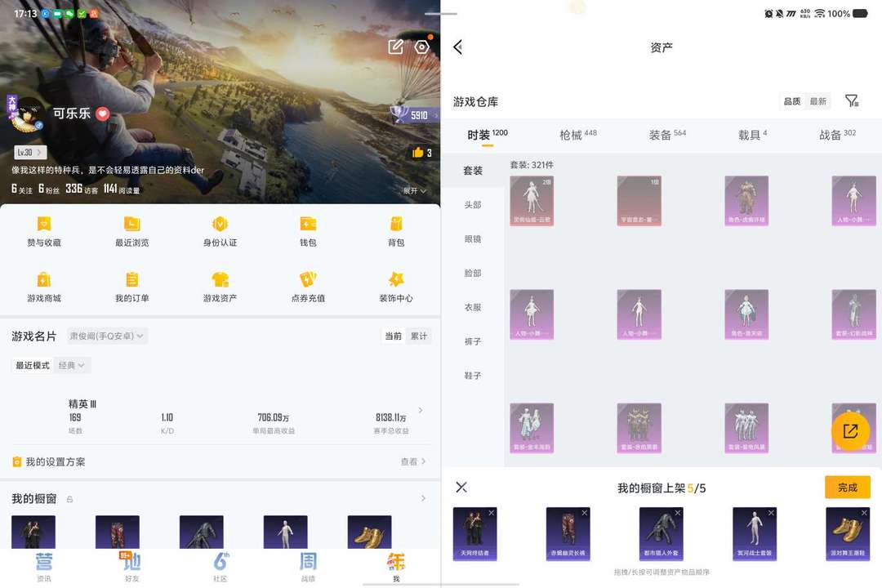The width and height of the screenshot is (882, 588).
Task: Remove 赤焰幽灵长裤 from showcase shelf
Action: pyautogui.click(x=585, y=513)
